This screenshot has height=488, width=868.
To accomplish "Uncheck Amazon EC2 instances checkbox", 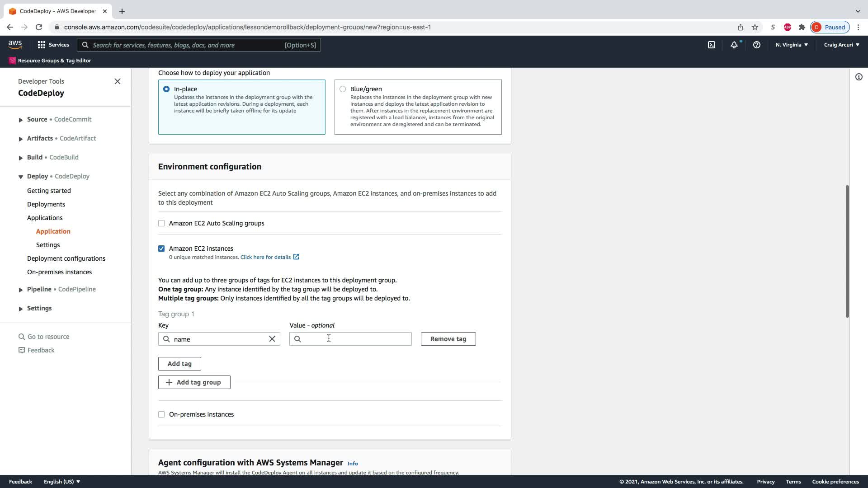I will (x=161, y=249).
